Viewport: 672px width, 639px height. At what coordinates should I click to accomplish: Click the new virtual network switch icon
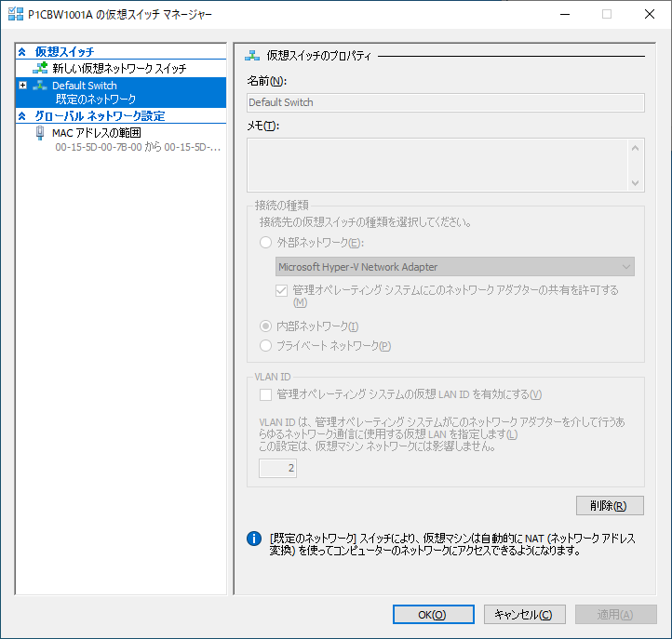(40, 68)
